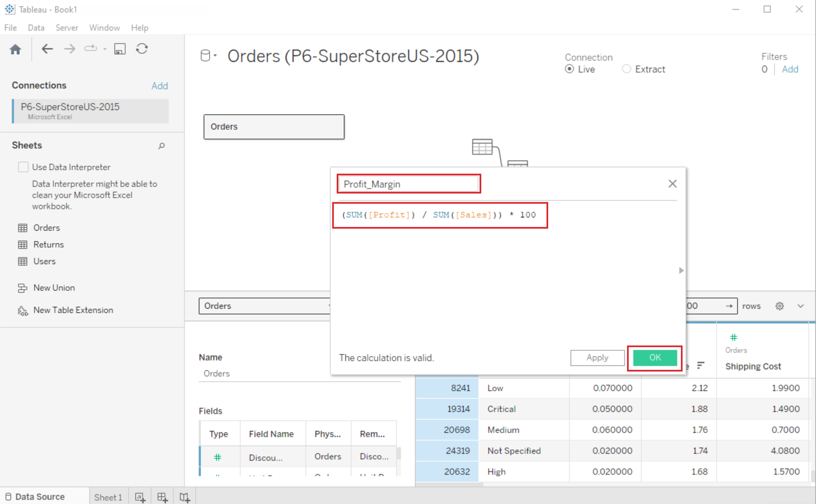Select the Returns sheet table
The height and width of the screenshot is (504, 816).
pyautogui.click(x=48, y=244)
